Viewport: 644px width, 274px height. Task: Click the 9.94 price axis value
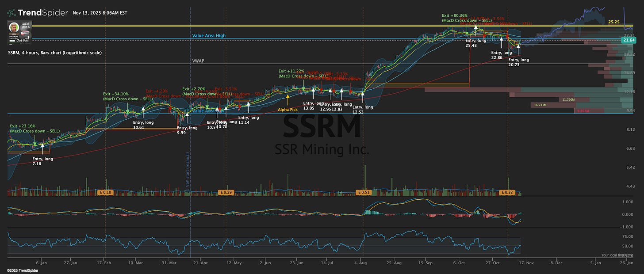[631, 110]
